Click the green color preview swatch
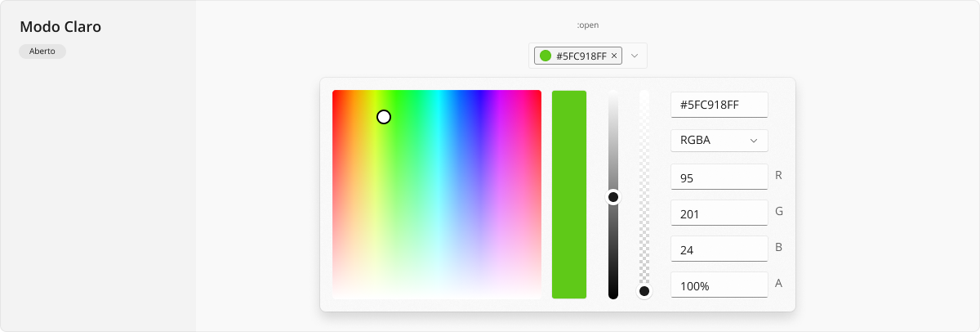 [569, 195]
